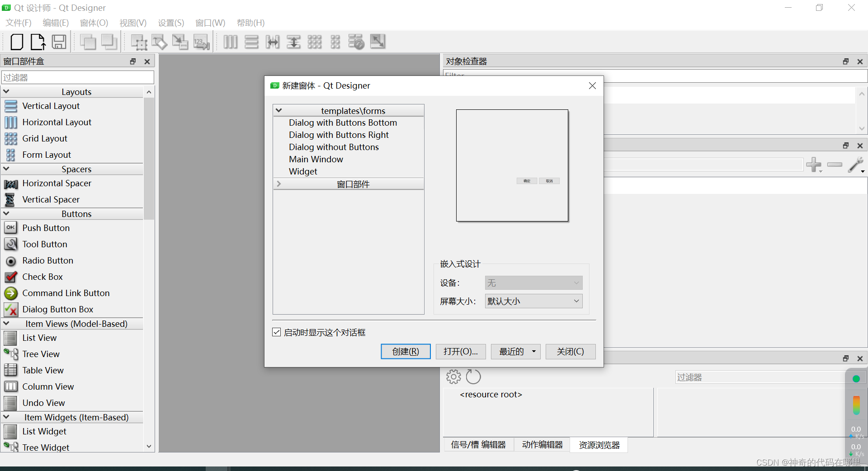Click the reload resources icon
Screen dimensions: 868x471
pos(473,377)
